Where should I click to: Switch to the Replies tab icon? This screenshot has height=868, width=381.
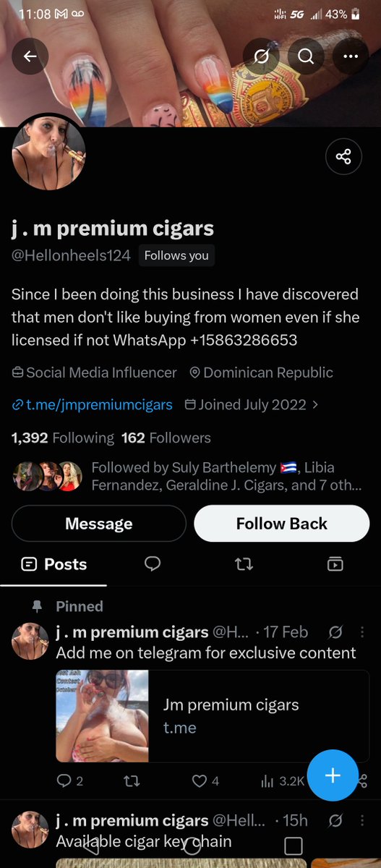click(153, 564)
